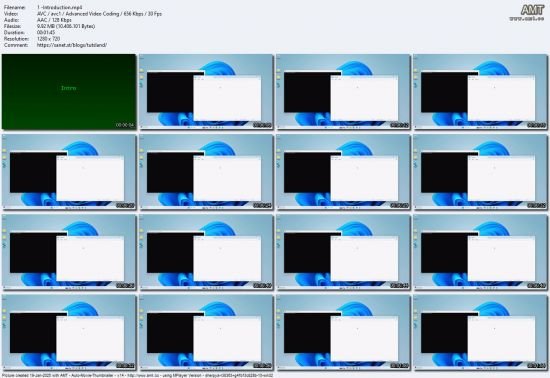Click the AVC Advanced Video Coding line

pyautogui.click(x=99, y=14)
